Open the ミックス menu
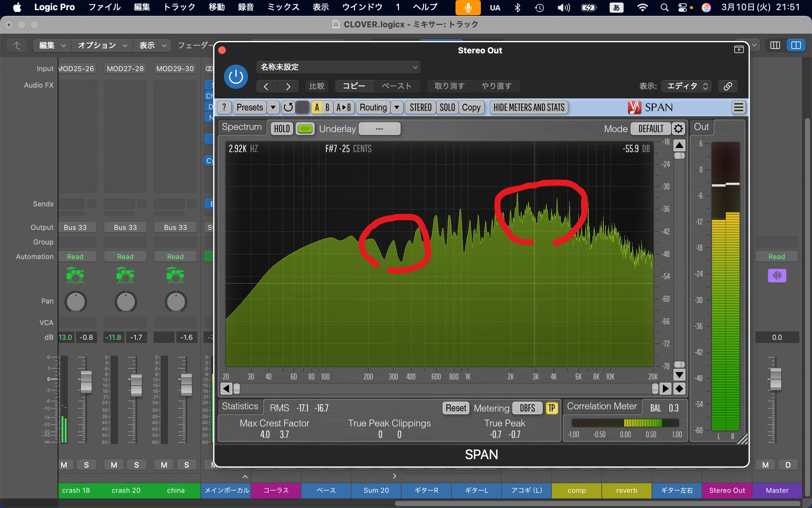The height and width of the screenshot is (508, 812). [283, 7]
